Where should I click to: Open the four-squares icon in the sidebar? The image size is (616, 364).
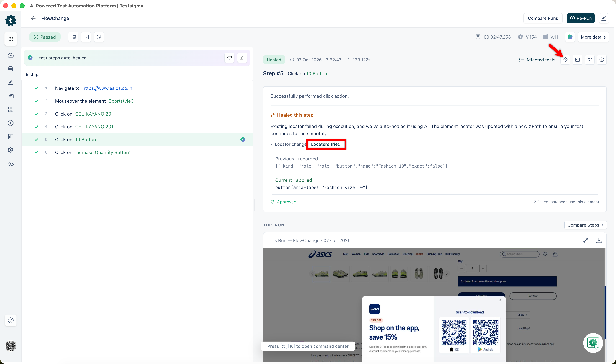tap(11, 109)
